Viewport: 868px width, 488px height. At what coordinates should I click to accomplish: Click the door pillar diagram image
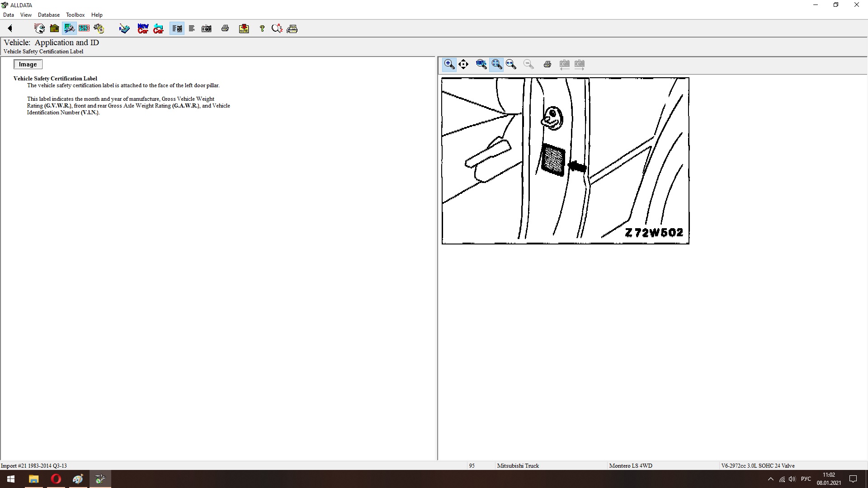[x=565, y=161]
